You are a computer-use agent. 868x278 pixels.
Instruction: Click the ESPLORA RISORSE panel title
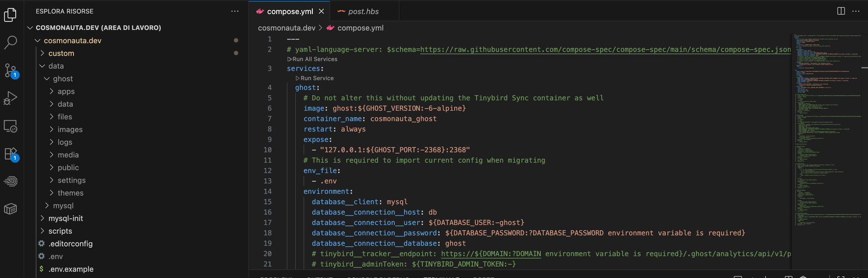point(65,11)
